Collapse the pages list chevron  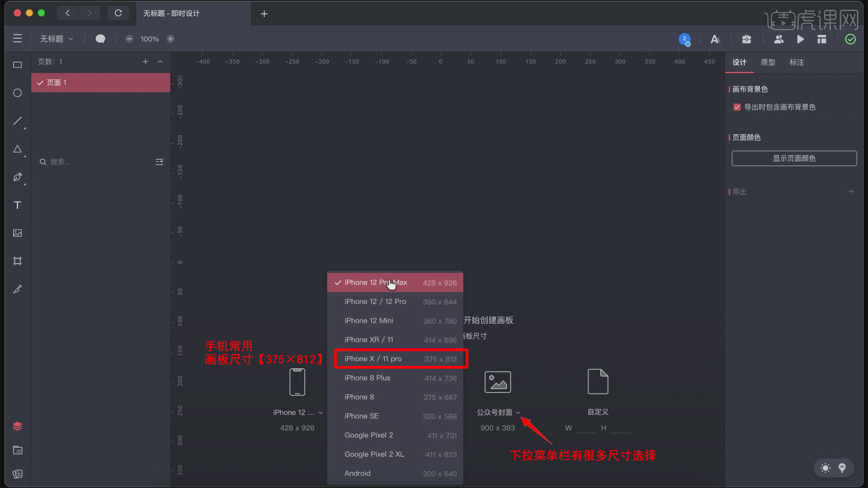[x=160, y=61]
